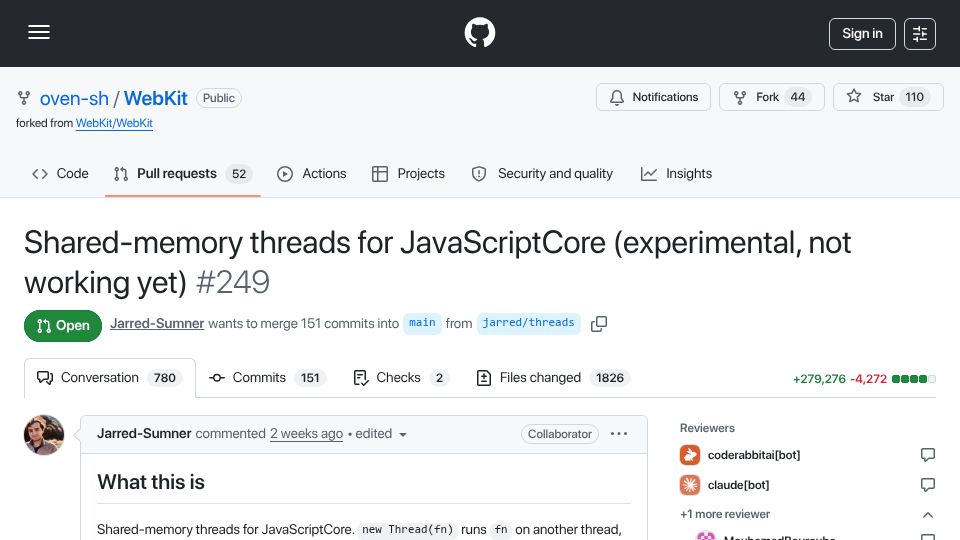Click the green Open status badge
960x540 pixels.
point(63,326)
